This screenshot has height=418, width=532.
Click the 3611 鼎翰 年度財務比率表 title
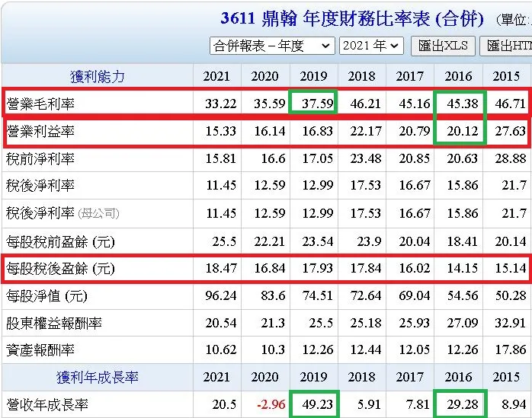pos(352,18)
